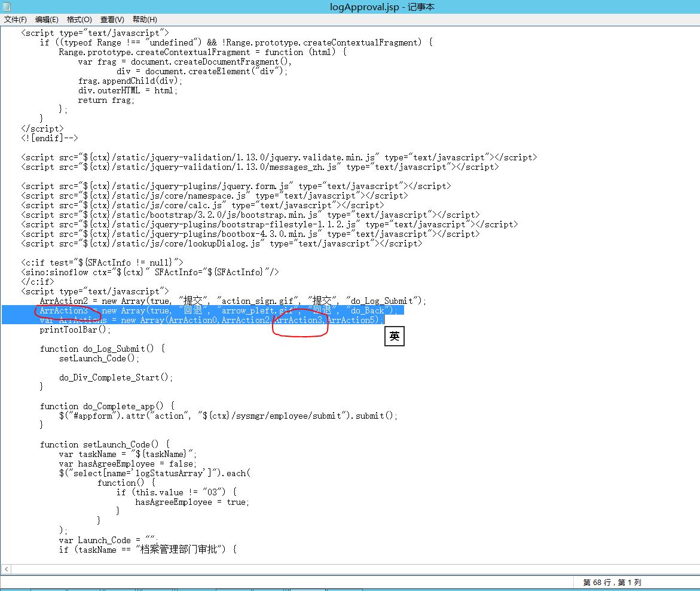This screenshot has width=700, height=591.
Task: Click the 英 input method indicator
Action: coord(394,336)
